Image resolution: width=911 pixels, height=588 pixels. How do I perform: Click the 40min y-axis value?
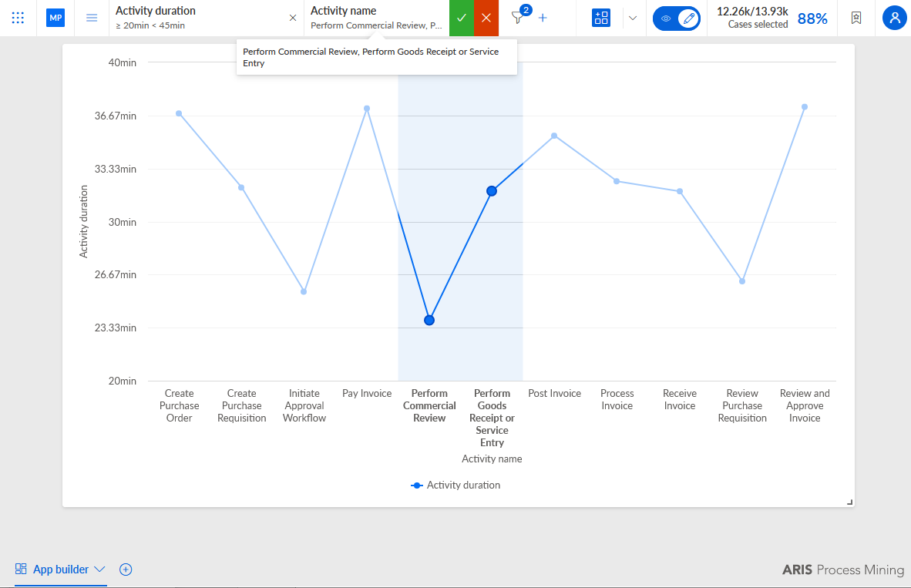click(122, 62)
